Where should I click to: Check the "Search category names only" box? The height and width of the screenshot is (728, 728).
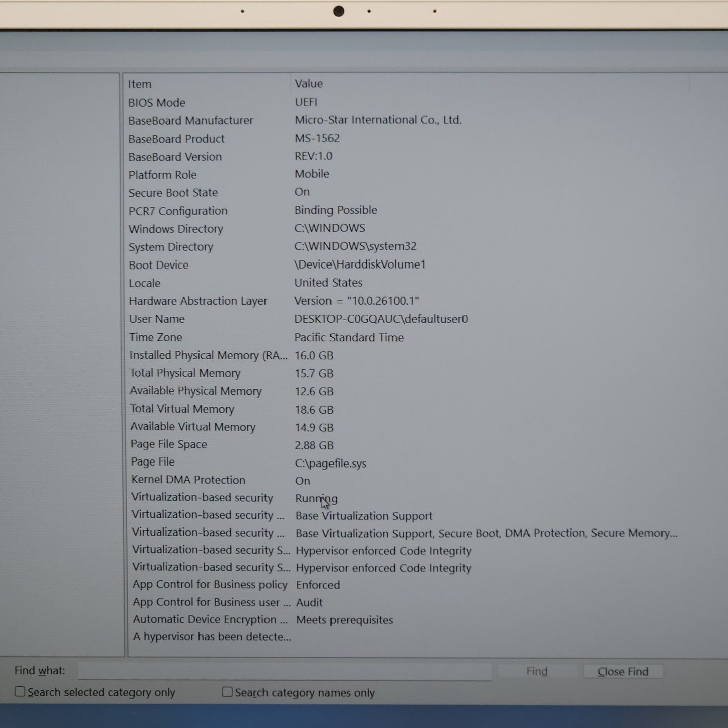click(228, 692)
